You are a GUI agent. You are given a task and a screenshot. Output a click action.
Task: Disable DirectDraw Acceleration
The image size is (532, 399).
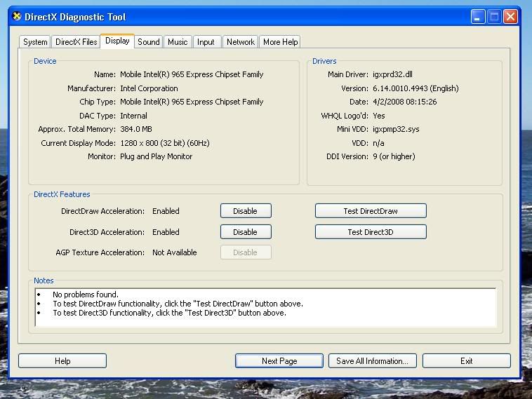[246, 211]
